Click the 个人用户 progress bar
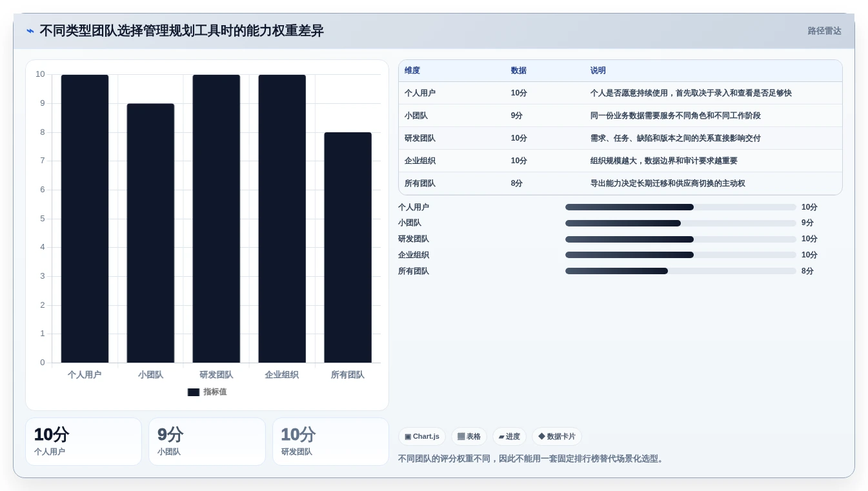 click(x=681, y=207)
